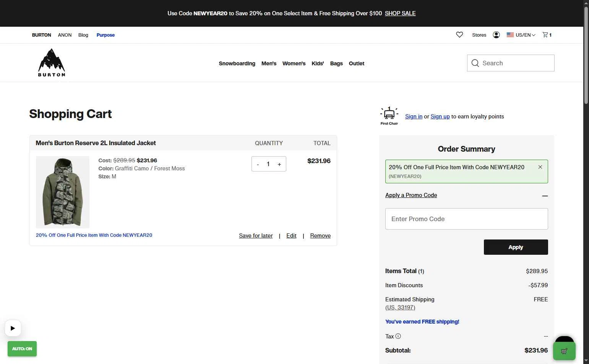Open the US/EN region dropdown
Image resolution: width=589 pixels, height=364 pixels.
[521, 35]
